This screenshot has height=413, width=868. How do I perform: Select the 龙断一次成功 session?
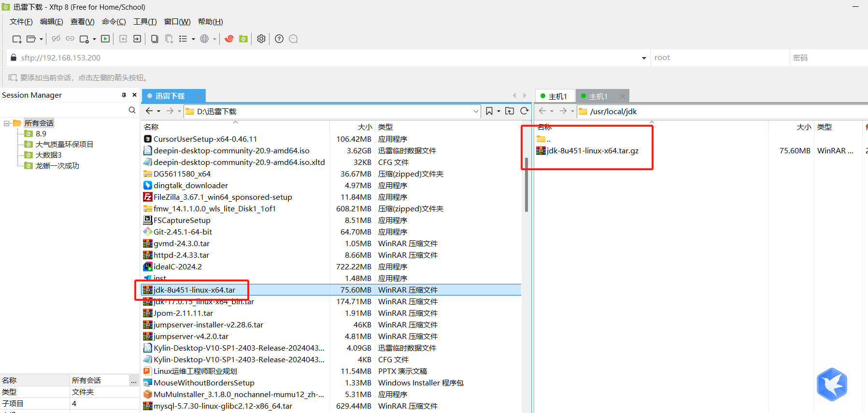click(57, 166)
